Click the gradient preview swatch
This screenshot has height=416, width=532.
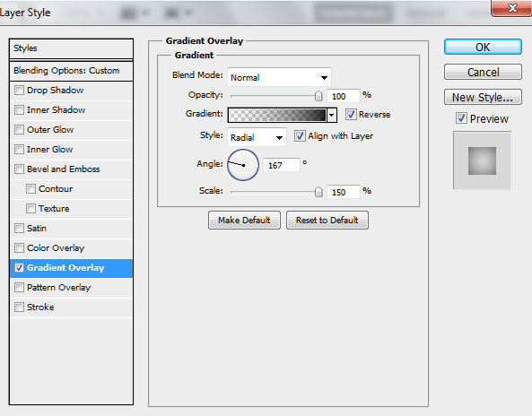tap(277, 116)
